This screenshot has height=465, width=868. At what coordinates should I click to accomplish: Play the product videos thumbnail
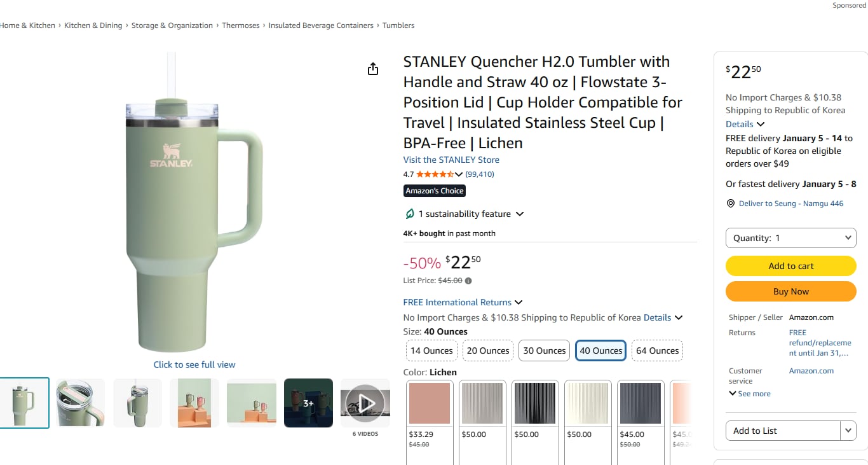(x=365, y=403)
